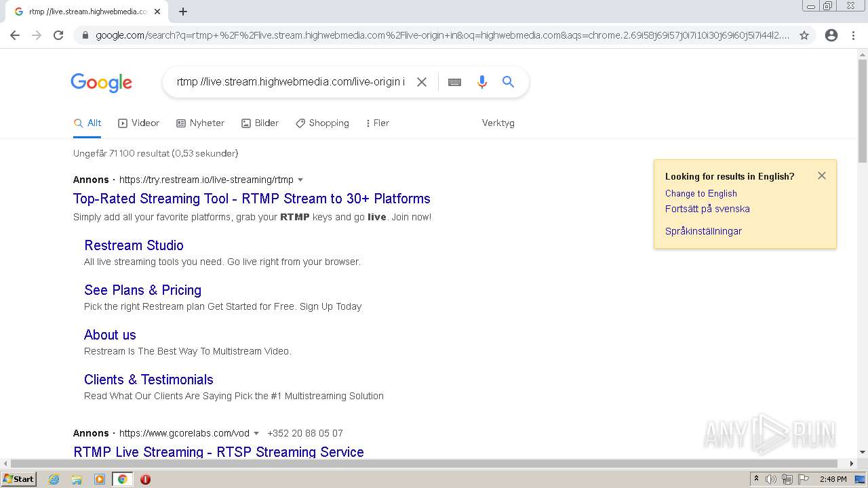Bookmark this page with star icon
Viewport: 868px width, 488px height.
(x=804, y=35)
